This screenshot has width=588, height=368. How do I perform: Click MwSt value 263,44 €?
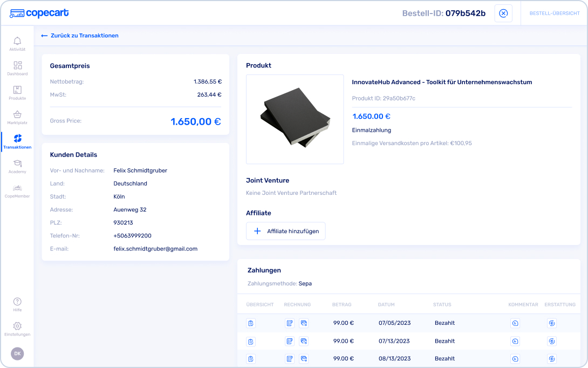click(209, 94)
